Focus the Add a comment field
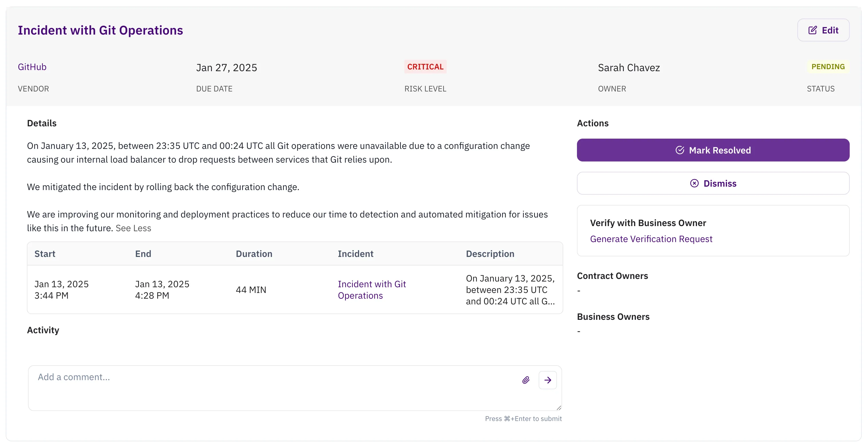This screenshot has width=868, height=447. point(270,387)
